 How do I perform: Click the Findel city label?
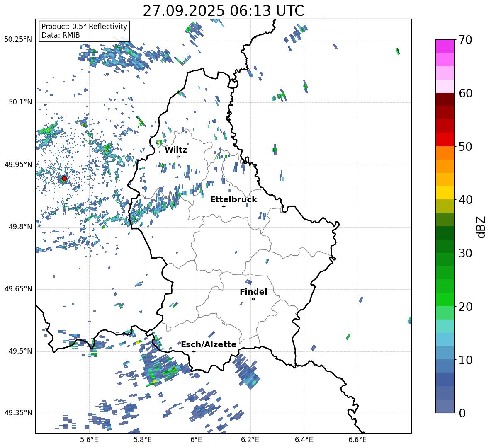(253, 292)
